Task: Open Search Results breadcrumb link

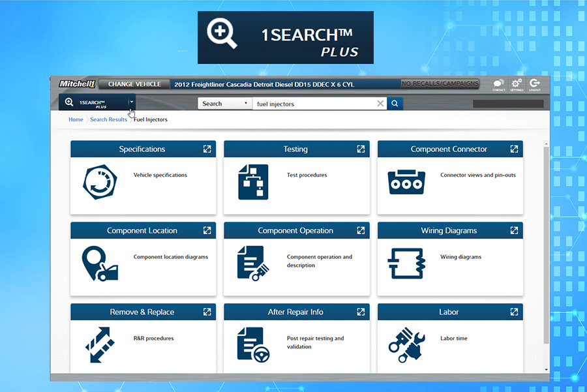Action: tap(108, 120)
